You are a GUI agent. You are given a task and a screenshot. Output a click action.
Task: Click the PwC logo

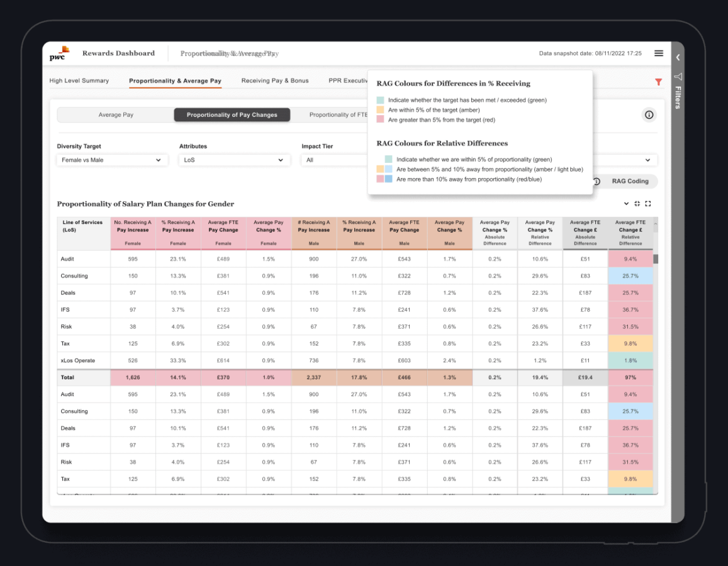tap(59, 53)
